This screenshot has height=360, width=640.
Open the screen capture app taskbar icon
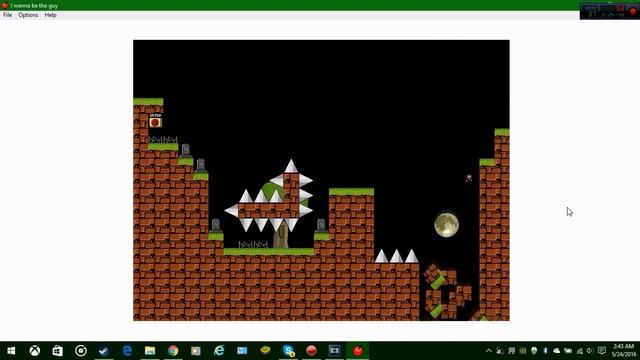(x=334, y=351)
